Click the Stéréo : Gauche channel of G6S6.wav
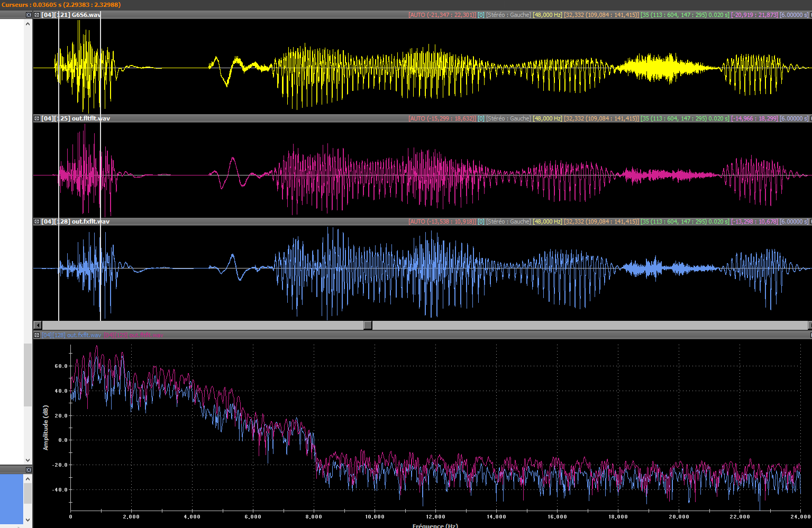Screen dimensions: 812x528 (508, 15)
